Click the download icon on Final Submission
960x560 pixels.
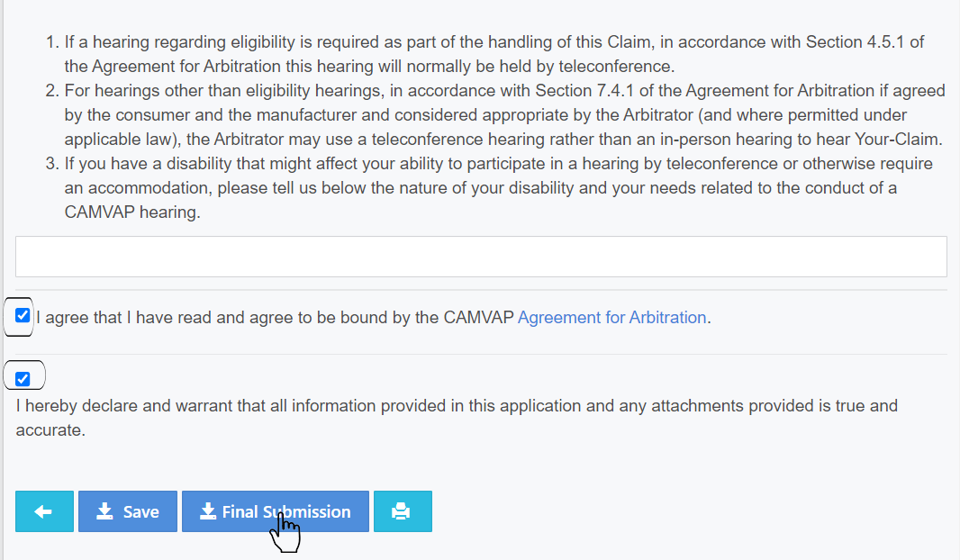pos(208,511)
